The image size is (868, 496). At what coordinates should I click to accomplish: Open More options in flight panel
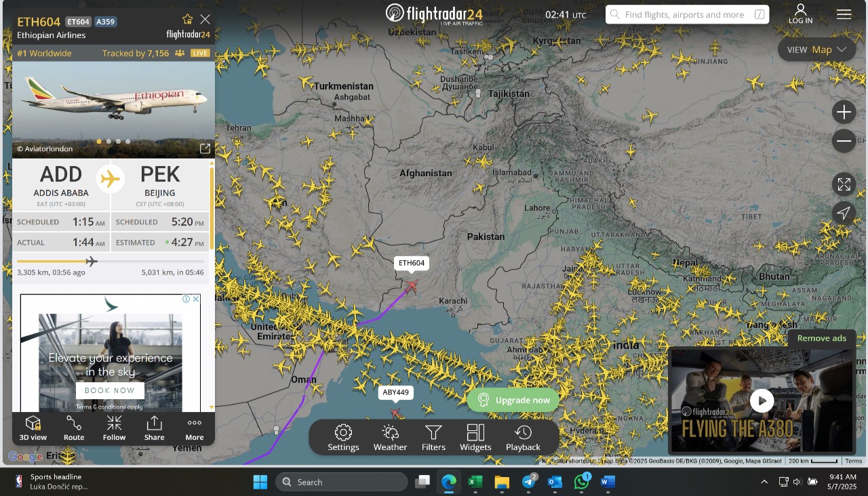[x=195, y=429]
